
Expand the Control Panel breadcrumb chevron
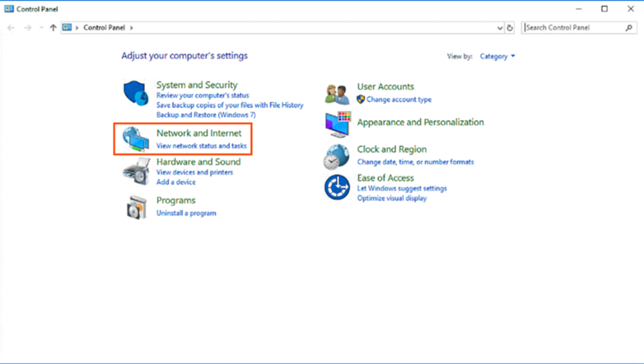coord(132,28)
